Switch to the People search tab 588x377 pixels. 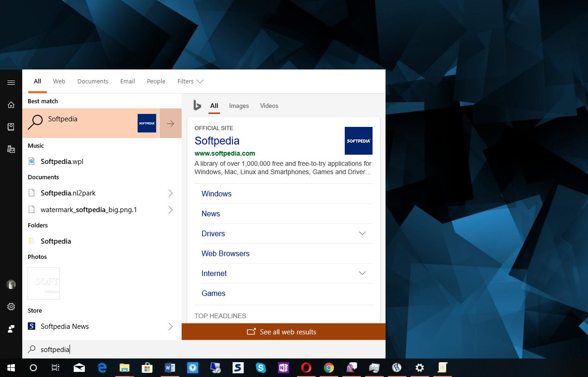coord(156,82)
